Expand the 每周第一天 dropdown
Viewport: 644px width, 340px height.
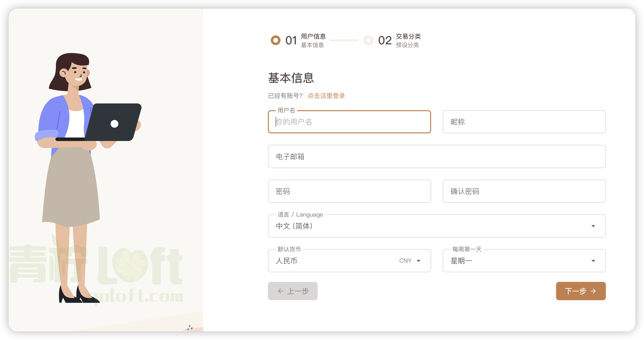[594, 261]
